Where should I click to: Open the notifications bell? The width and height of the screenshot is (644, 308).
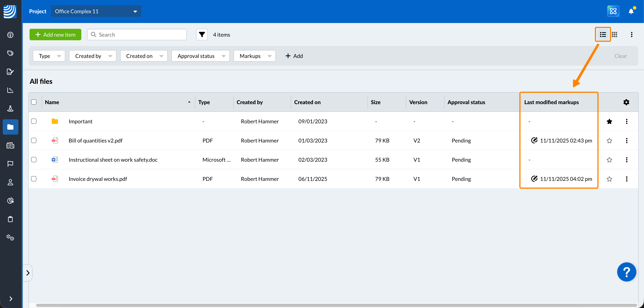pos(631,11)
